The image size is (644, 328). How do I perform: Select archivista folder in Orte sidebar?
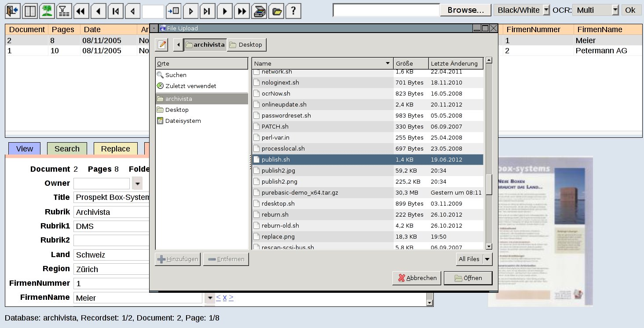click(x=202, y=99)
